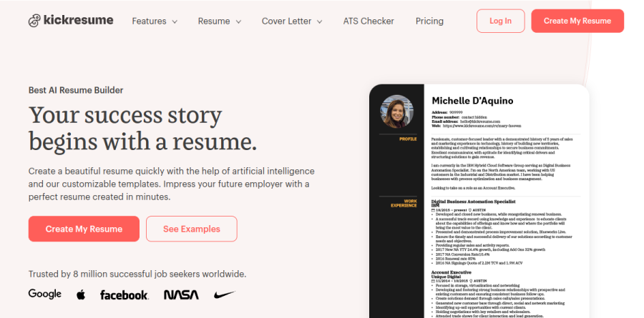Viewport: 644px width, 318px height.
Task: Click the Google logo
Action: click(x=45, y=294)
